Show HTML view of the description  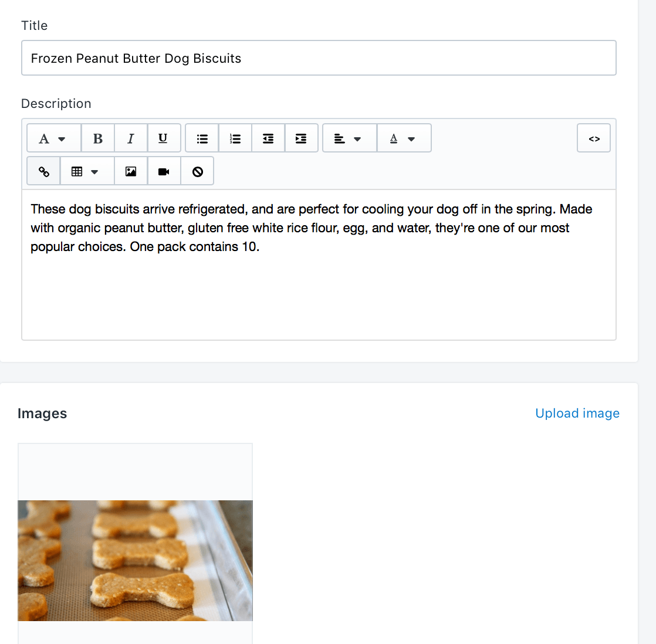click(x=594, y=138)
